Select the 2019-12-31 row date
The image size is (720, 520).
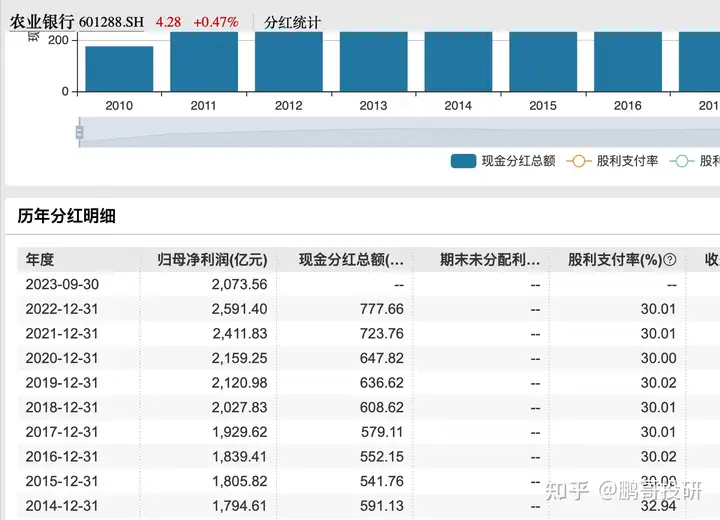point(62,383)
